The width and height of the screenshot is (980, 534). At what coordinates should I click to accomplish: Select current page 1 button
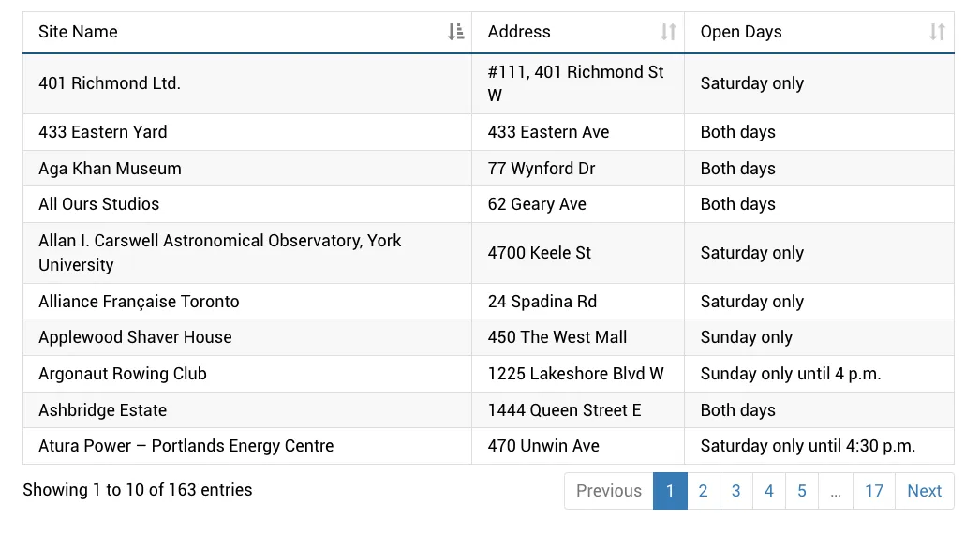point(670,491)
